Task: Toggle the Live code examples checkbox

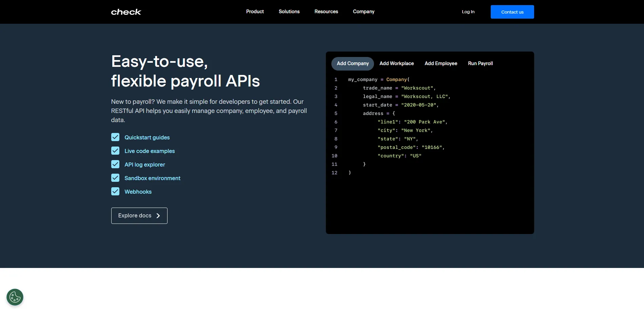Action: pyautogui.click(x=115, y=151)
